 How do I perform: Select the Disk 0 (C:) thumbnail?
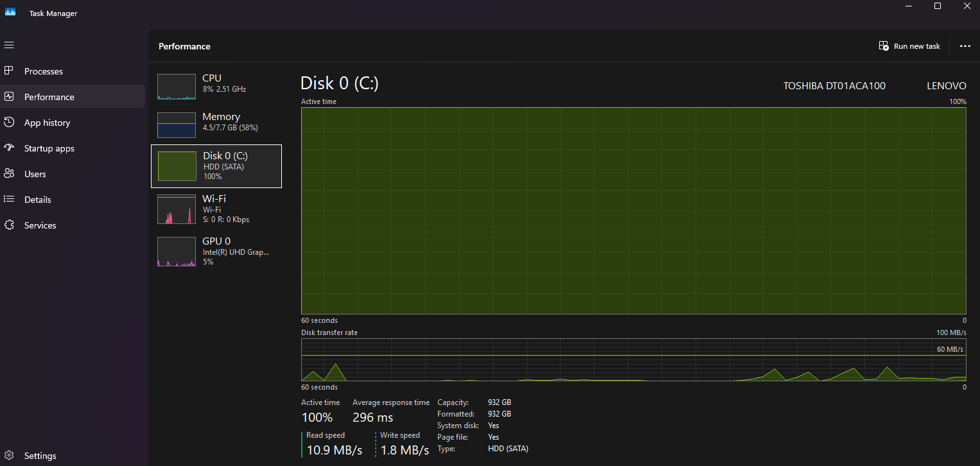coord(177,166)
